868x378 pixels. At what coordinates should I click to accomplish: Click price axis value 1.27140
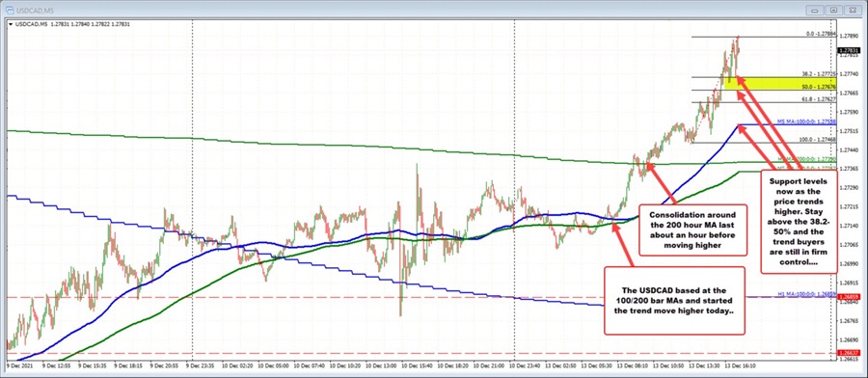tap(849, 226)
